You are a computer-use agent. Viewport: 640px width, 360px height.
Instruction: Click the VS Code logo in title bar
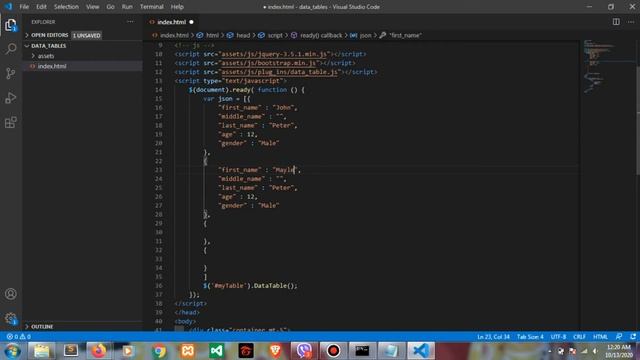pyautogui.click(x=8, y=7)
